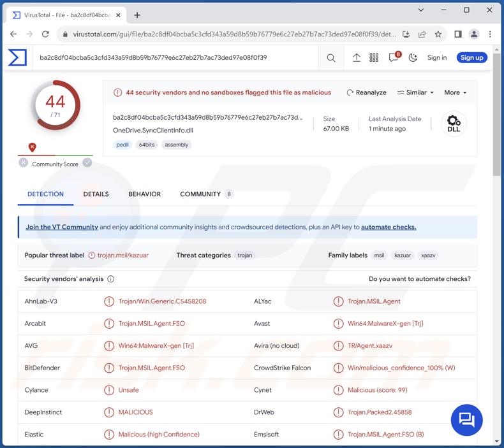The height and width of the screenshot is (448, 504).
Task: Click the 44/71 detection score gauge
Action: point(56,105)
